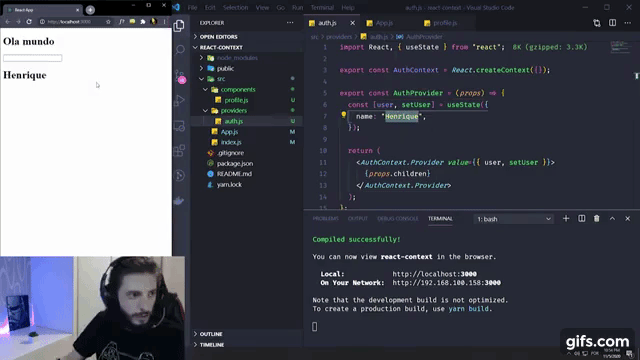Click the Explorer more actions ellipsis
This screenshot has width=640, height=360.
(x=290, y=23)
